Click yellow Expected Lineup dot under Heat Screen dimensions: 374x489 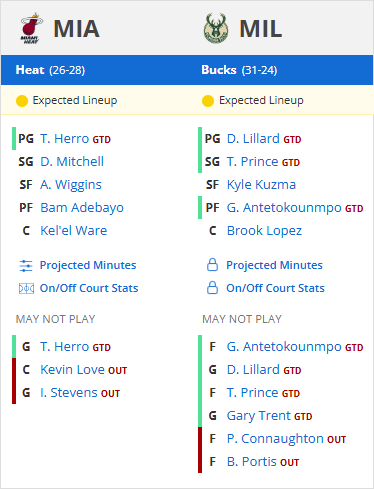pos(22,101)
